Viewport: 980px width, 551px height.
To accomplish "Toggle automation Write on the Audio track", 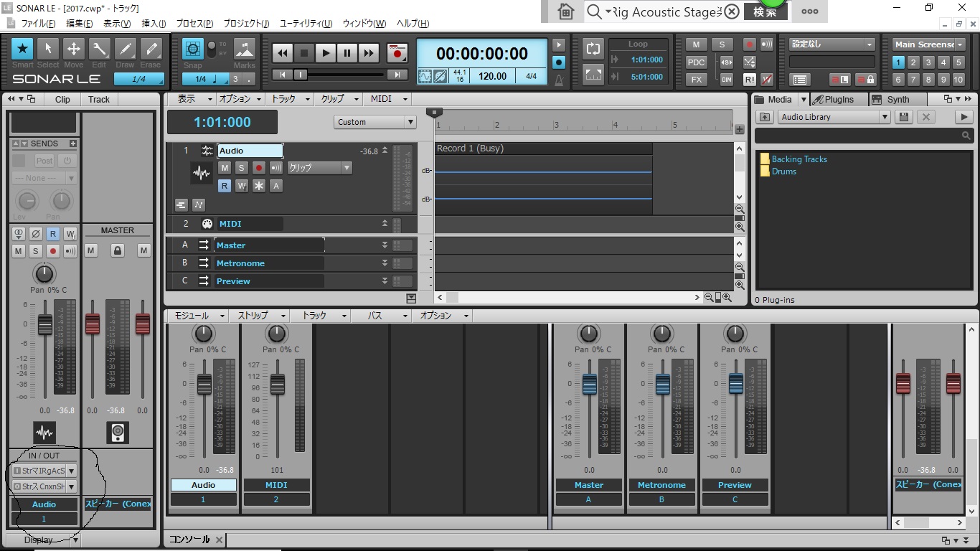I will (242, 186).
